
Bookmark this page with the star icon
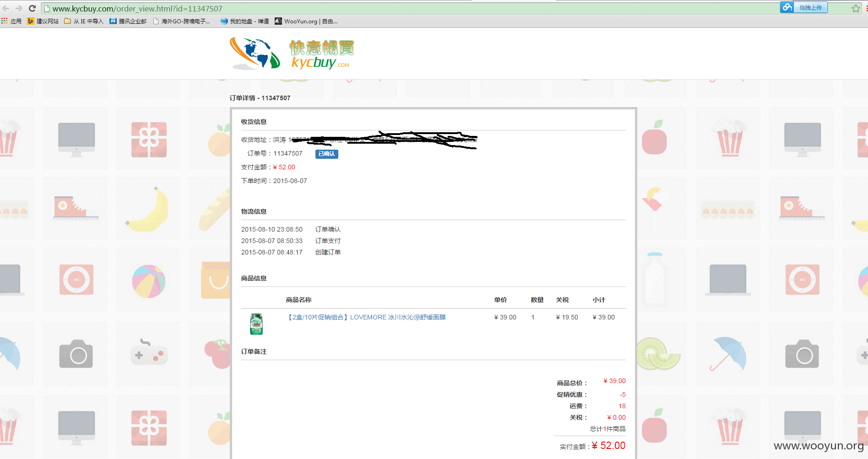(x=856, y=8)
